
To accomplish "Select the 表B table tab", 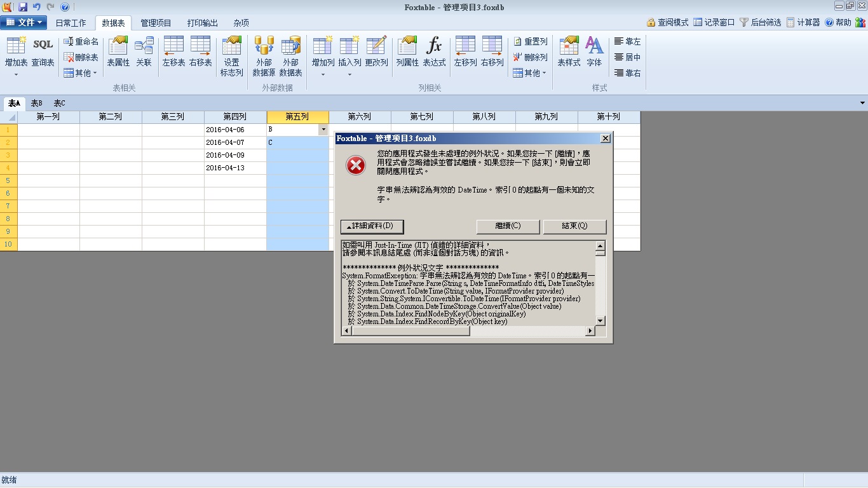I will coord(36,103).
